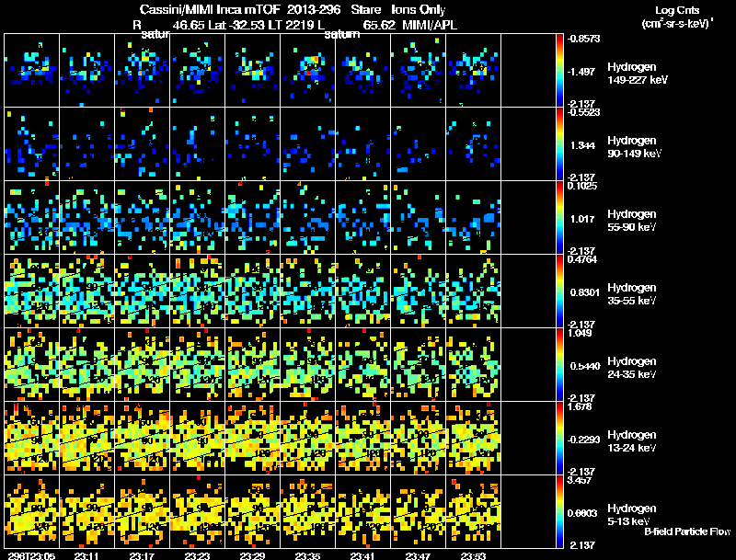Viewport: 736px width, 560px height.
Task: Click the 23:47 panel in the 5-13 keV row
Action: pyautogui.click(x=419, y=511)
